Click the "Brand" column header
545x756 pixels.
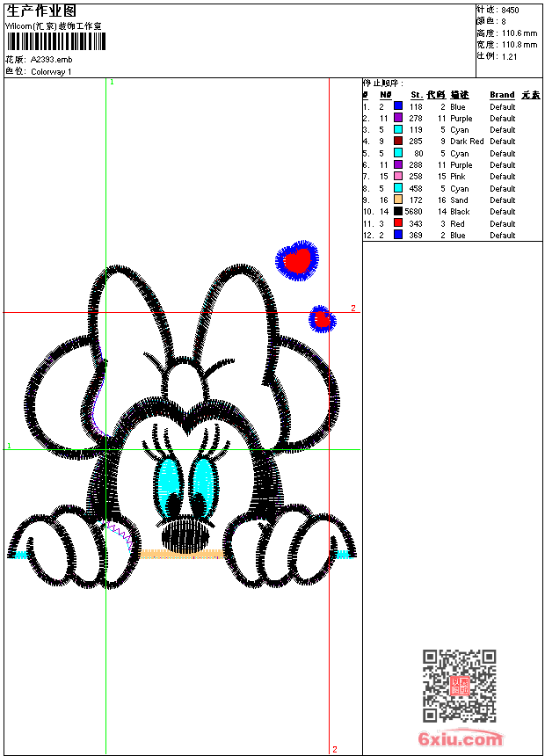[x=502, y=95]
